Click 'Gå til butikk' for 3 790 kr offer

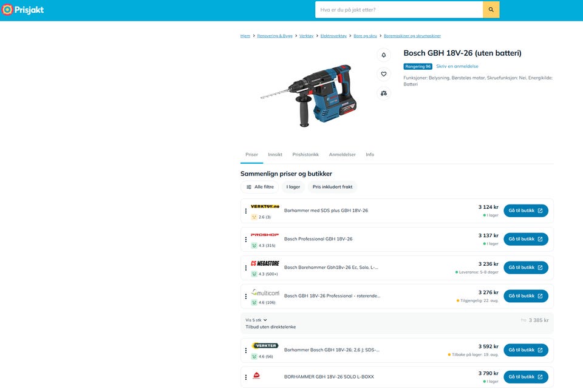pos(526,377)
